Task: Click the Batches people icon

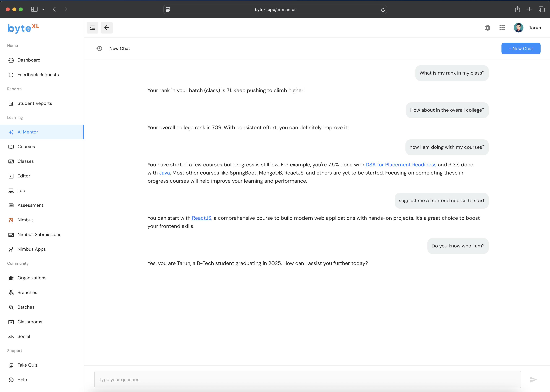Action: (x=11, y=307)
